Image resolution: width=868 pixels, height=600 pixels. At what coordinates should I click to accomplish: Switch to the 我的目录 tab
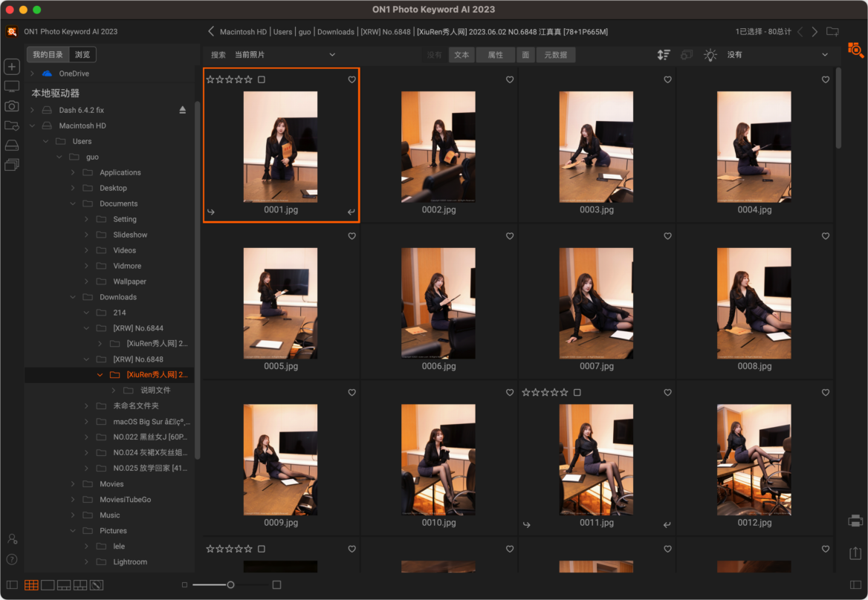[48, 55]
